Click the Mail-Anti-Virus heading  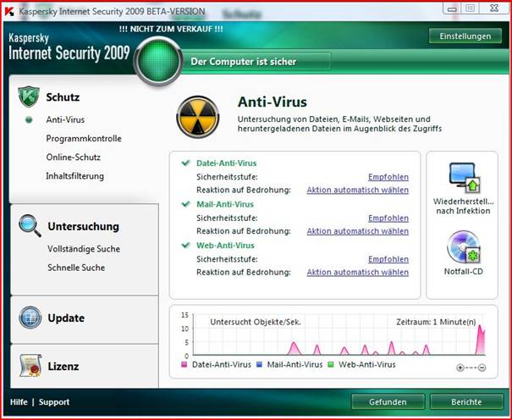[225, 204]
